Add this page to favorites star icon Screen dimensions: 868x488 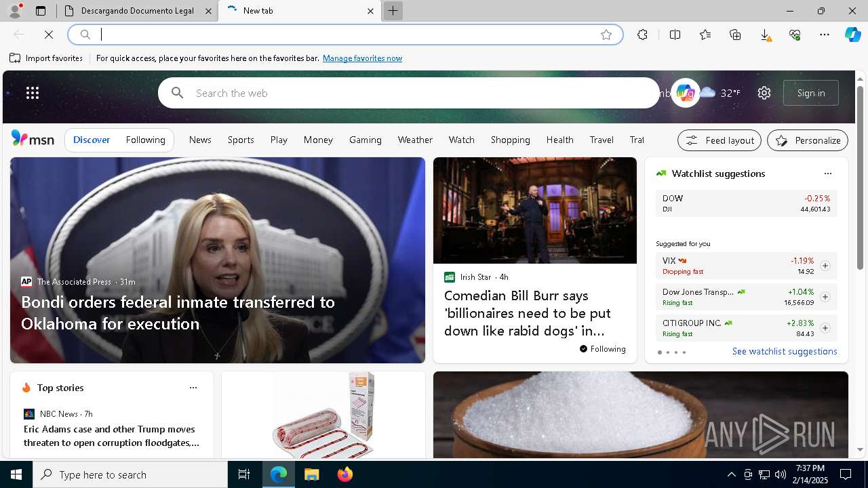click(x=606, y=35)
